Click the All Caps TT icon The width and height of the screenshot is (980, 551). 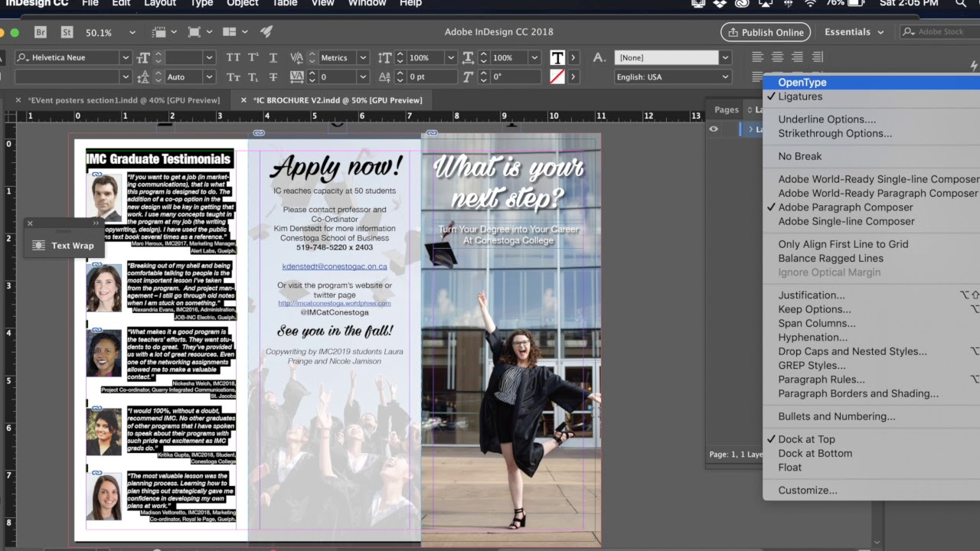(x=233, y=57)
